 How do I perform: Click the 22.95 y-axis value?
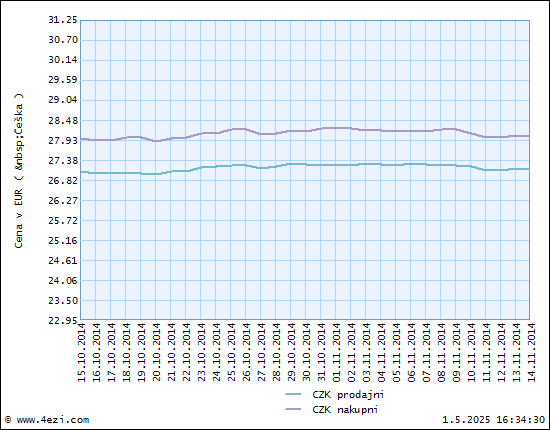tap(63, 320)
